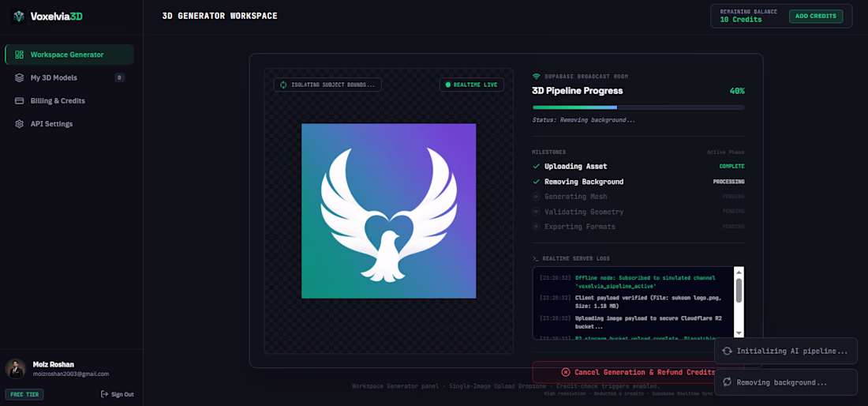The height and width of the screenshot is (406, 868).
Task: Click the server logs scroll down arrow
Action: tap(739, 333)
